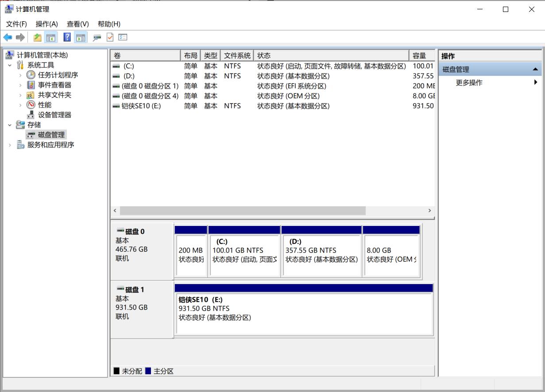
Task: Click the up-level folder toolbar icon
Action: (37, 37)
